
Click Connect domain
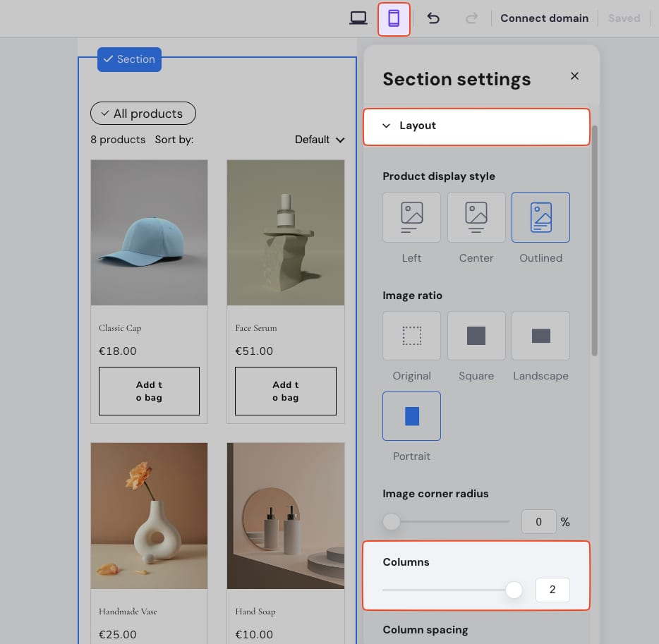tap(544, 18)
